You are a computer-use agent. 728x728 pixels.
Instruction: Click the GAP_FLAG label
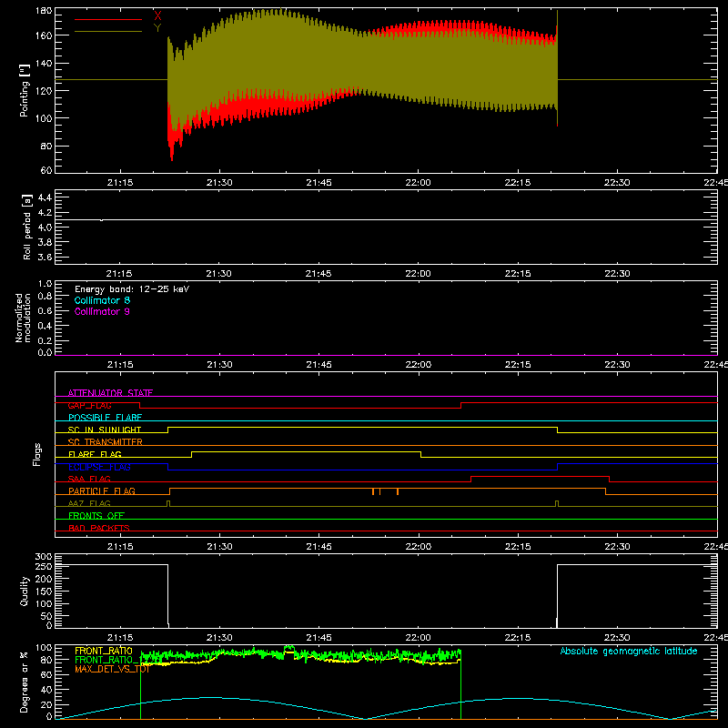(89, 405)
